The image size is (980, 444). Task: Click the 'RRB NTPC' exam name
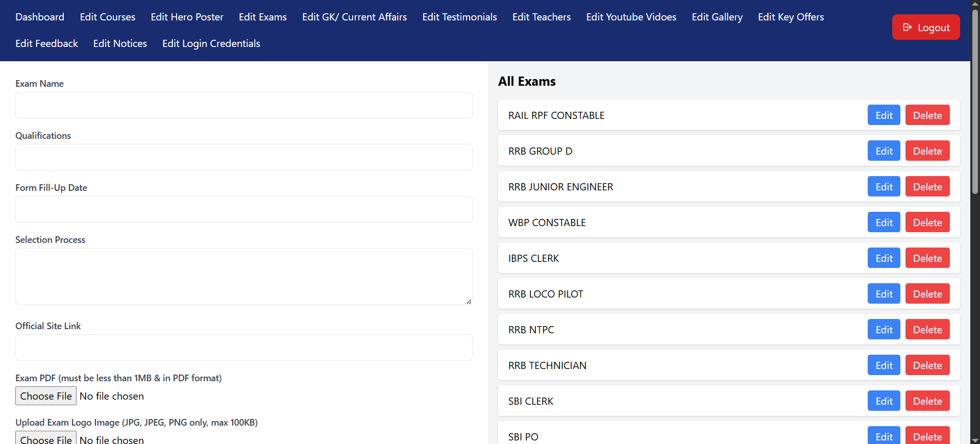click(531, 330)
